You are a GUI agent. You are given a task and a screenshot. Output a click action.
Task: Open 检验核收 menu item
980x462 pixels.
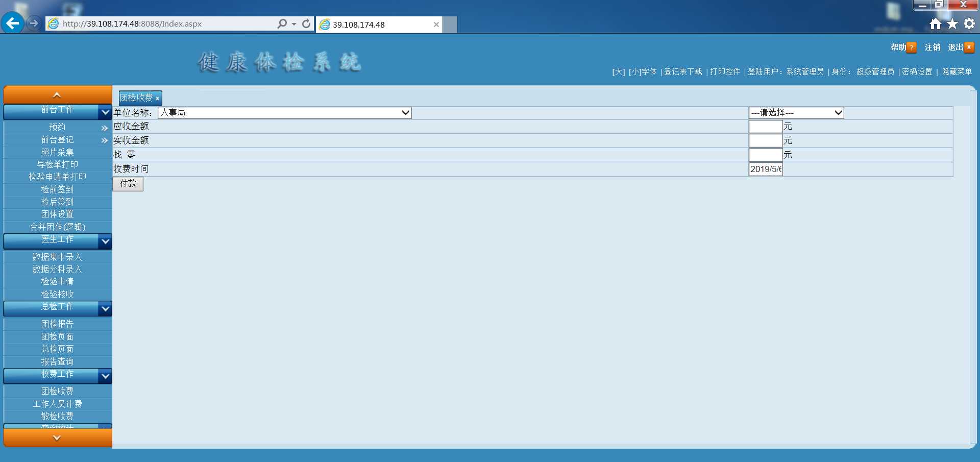pos(57,294)
